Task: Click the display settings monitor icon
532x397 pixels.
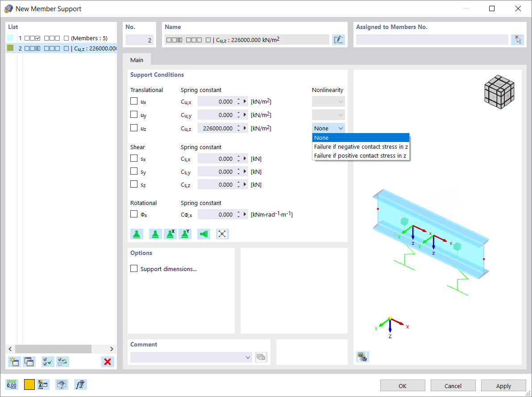Action: pos(62,384)
